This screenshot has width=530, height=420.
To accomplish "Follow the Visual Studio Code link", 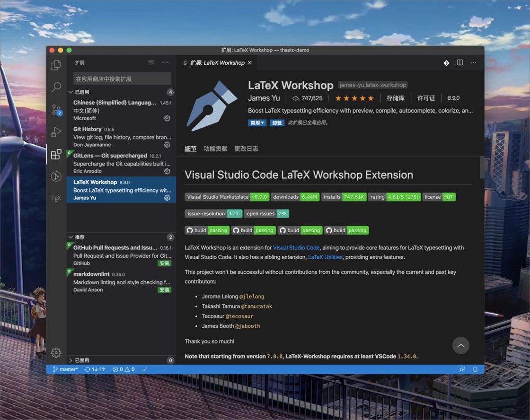I will (x=296, y=248).
